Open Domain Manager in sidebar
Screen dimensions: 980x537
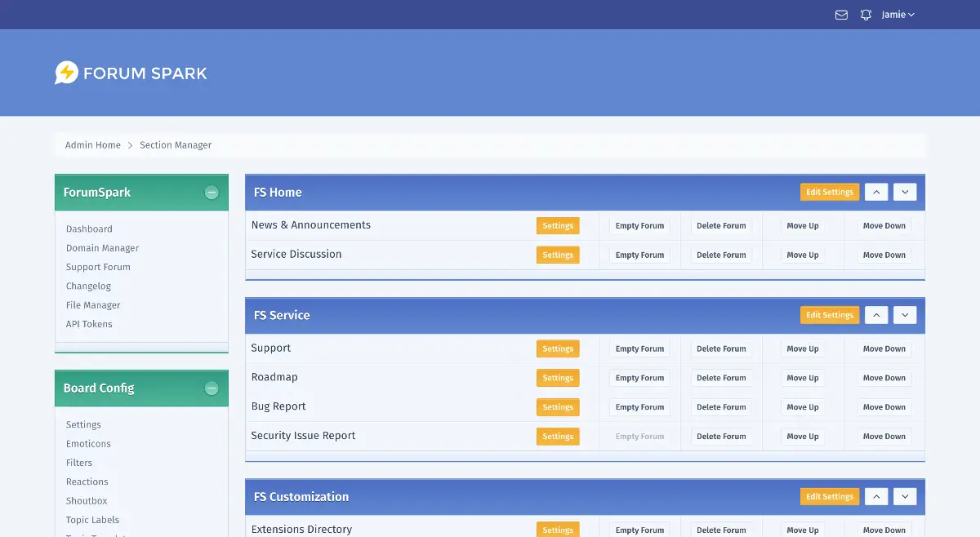click(102, 248)
